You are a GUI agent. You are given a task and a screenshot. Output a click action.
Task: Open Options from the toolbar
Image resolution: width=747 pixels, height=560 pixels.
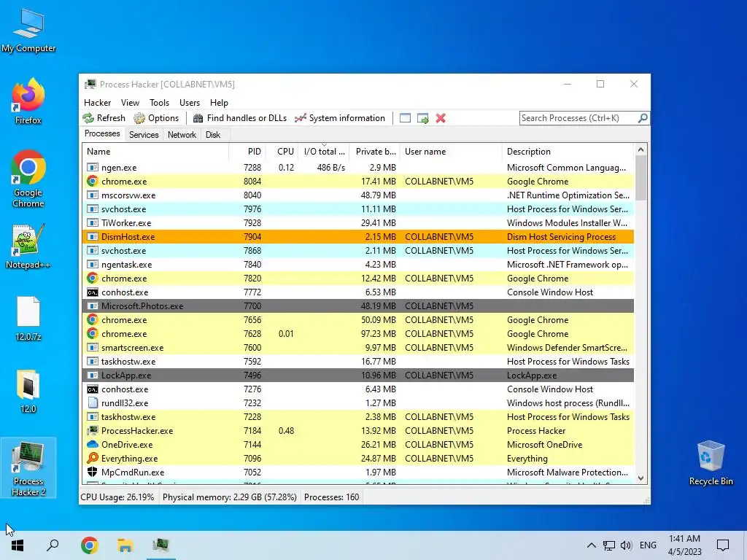tap(156, 118)
